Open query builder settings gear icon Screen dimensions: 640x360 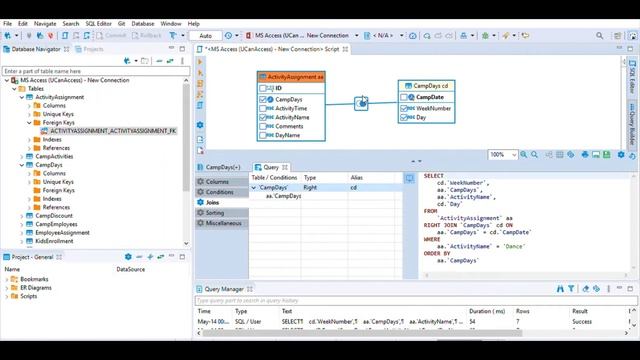pos(621,155)
